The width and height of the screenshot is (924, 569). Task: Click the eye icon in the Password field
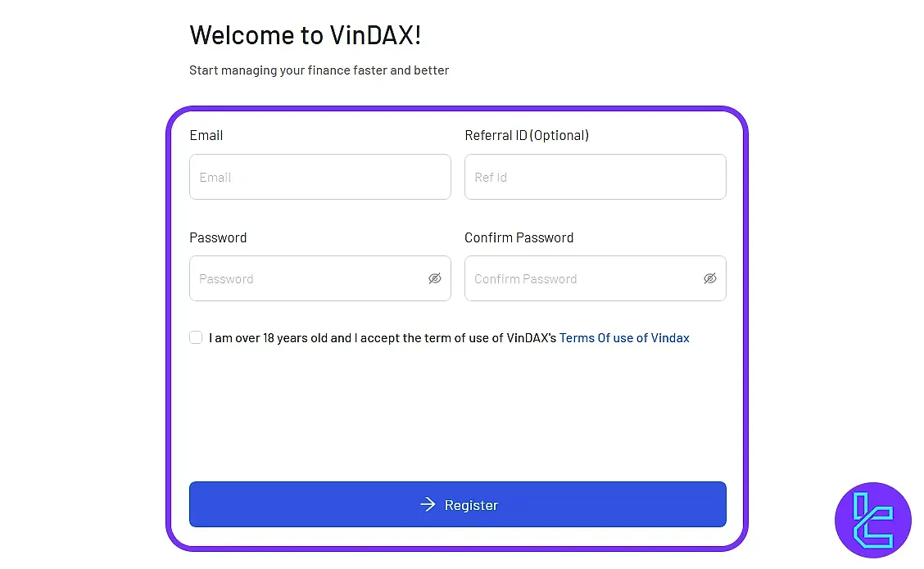(435, 278)
